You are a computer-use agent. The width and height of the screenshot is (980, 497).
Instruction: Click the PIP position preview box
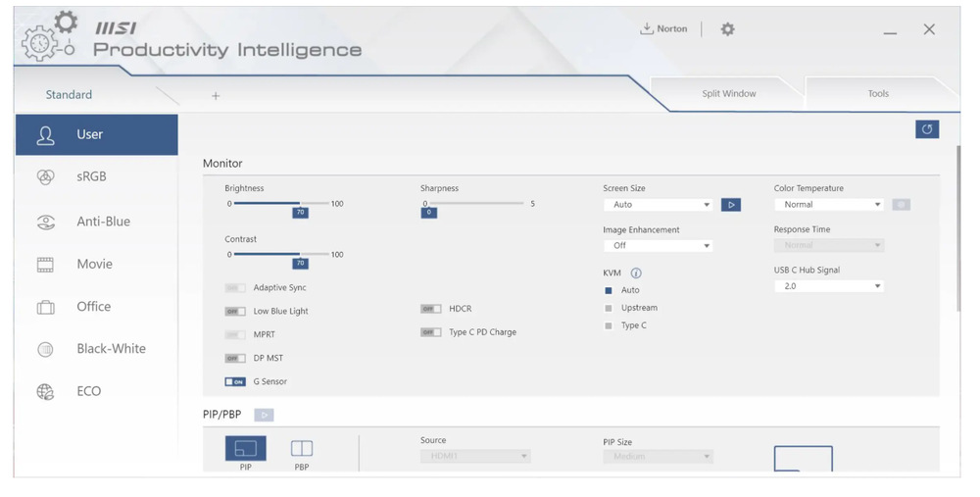(x=804, y=458)
